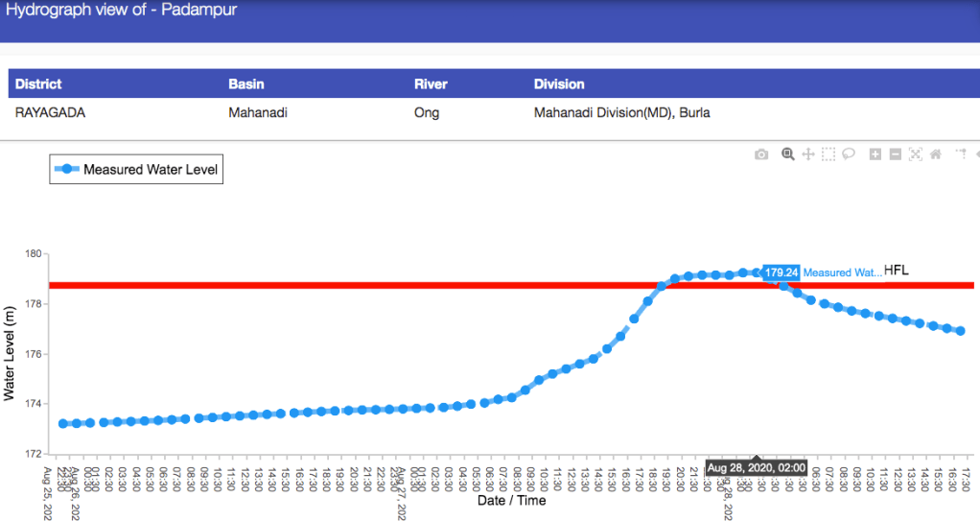
Task: Select the Zoom magnifier tool
Action: click(787, 154)
